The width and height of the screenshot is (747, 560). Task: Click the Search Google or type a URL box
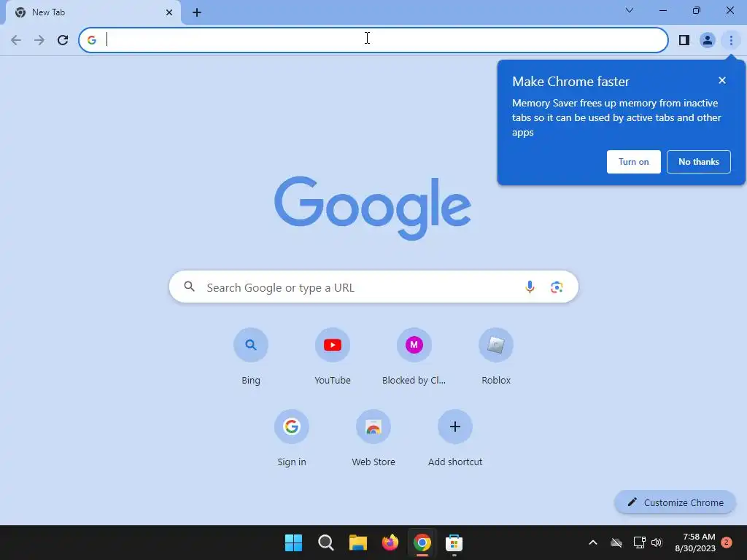(x=373, y=287)
